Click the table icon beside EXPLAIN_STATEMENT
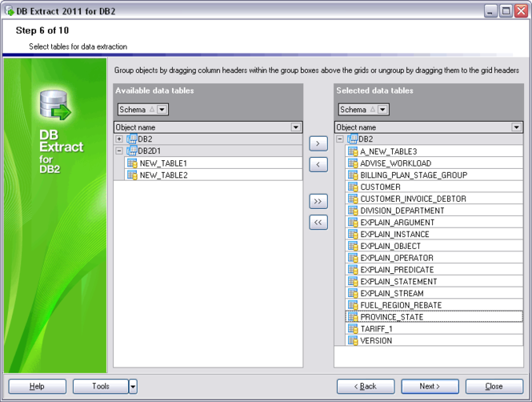The image size is (532, 402). coord(353,281)
